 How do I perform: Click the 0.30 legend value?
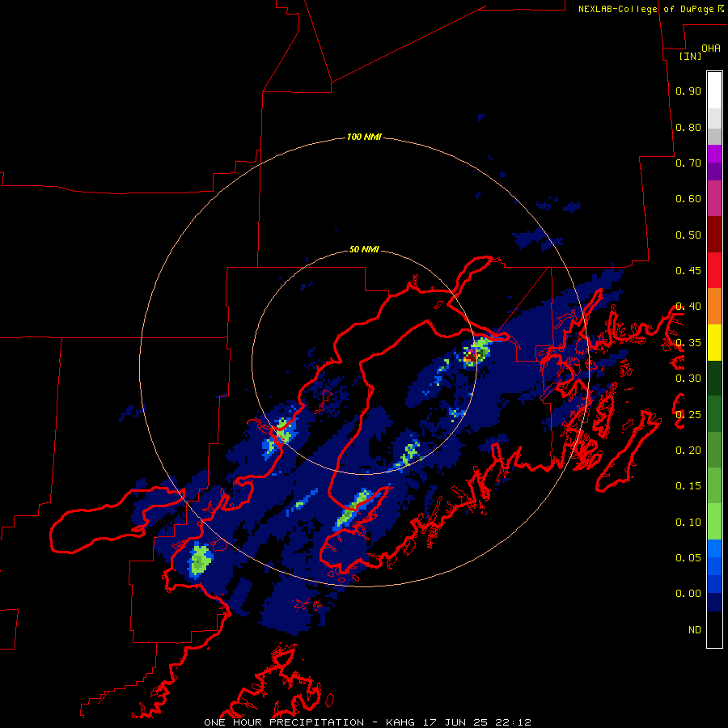(x=688, y=379)
